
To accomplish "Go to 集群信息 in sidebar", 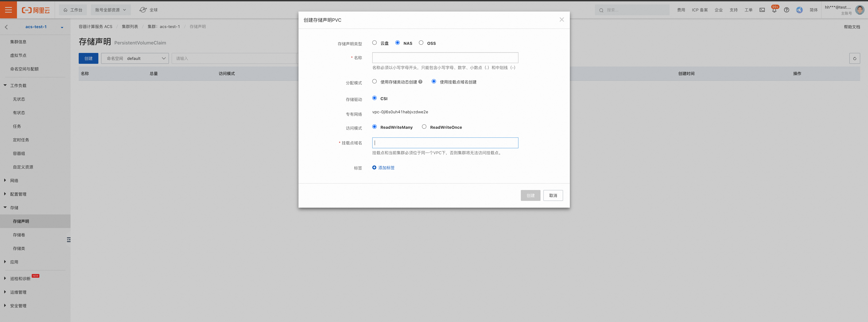I will click(18, 42).
